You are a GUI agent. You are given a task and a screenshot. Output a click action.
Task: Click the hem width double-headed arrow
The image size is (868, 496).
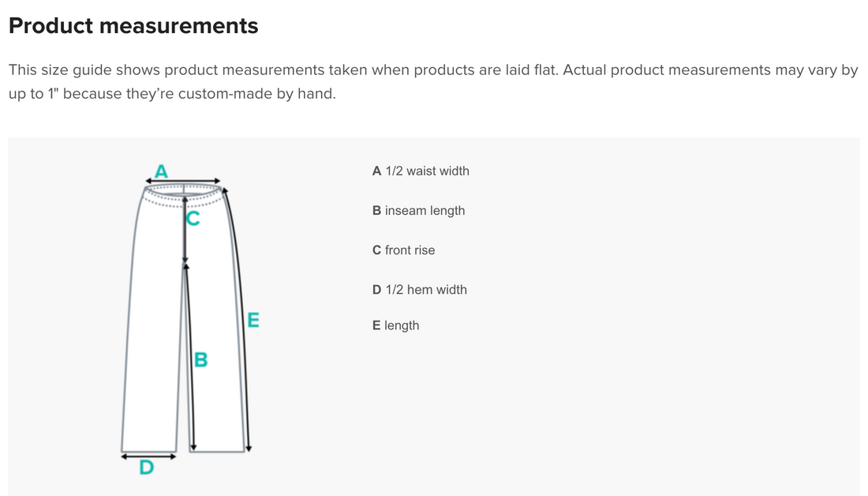click(148, 455)
